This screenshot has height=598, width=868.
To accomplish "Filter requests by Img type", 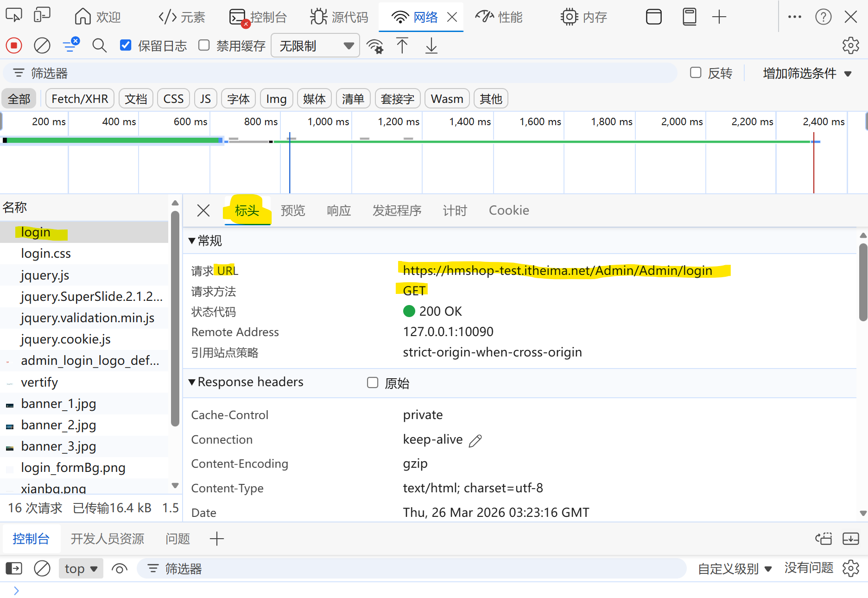I will pyautogui.click(x=276, y=99).
